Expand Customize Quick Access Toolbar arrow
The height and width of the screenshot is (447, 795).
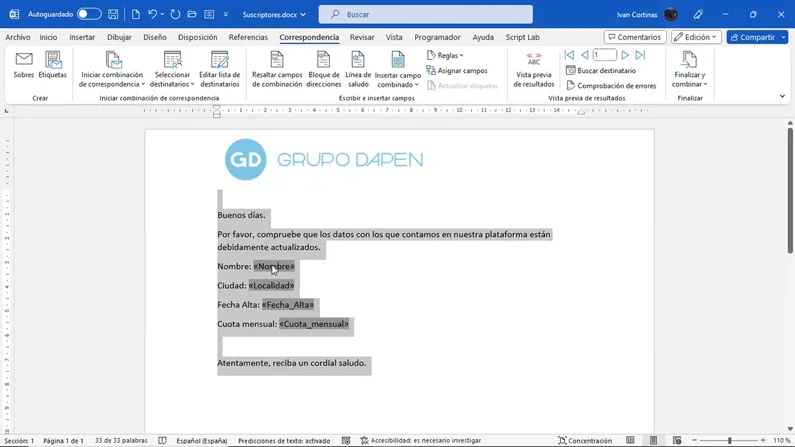(x=226, y=14)
